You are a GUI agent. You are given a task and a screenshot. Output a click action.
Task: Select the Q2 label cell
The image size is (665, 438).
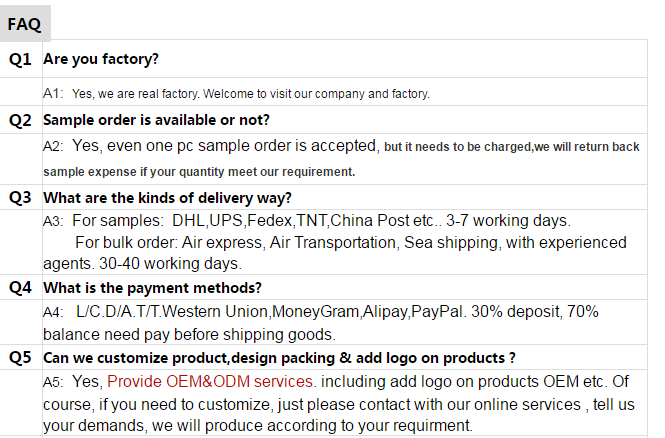(x=20, y=120)
